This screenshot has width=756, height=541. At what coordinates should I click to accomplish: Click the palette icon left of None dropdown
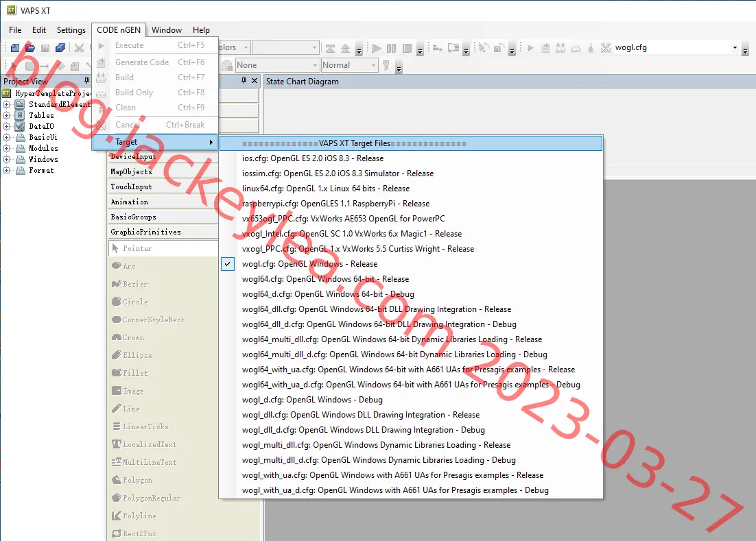227,66
